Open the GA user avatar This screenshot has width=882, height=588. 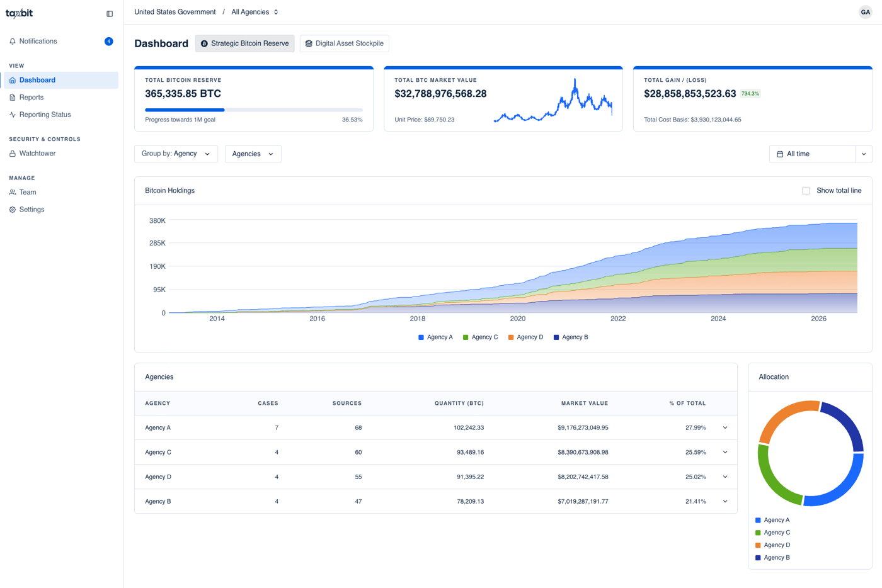[x=866, y=12]
